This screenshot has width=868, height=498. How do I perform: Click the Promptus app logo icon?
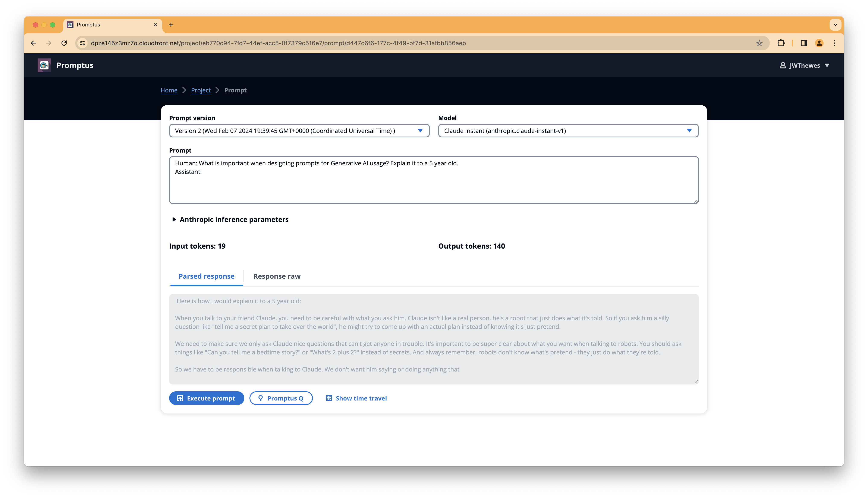tap(45, 65)
